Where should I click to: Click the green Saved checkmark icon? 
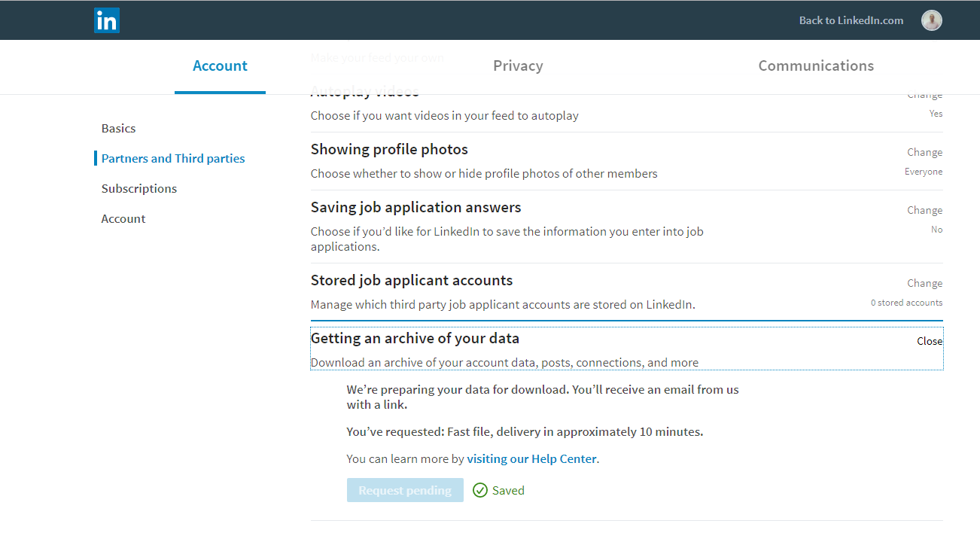480,491
